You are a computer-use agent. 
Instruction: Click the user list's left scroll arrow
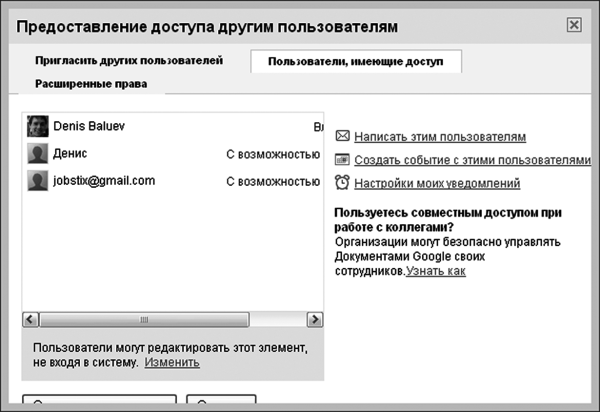30,319
